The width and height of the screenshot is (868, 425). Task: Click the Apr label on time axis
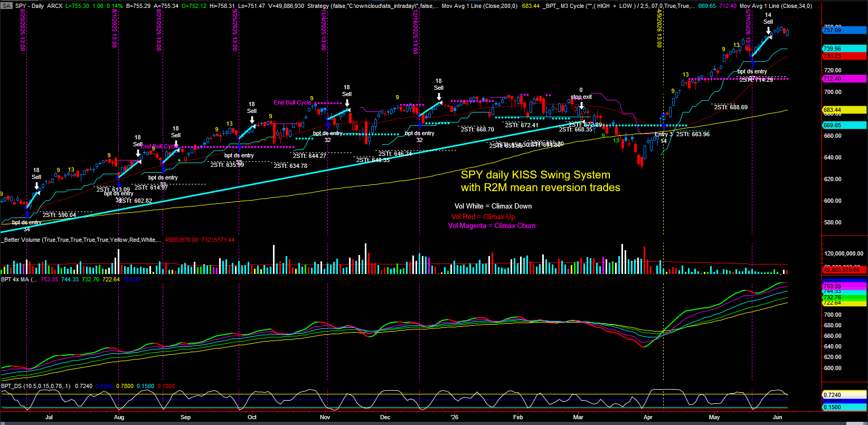tap(648, 417)
